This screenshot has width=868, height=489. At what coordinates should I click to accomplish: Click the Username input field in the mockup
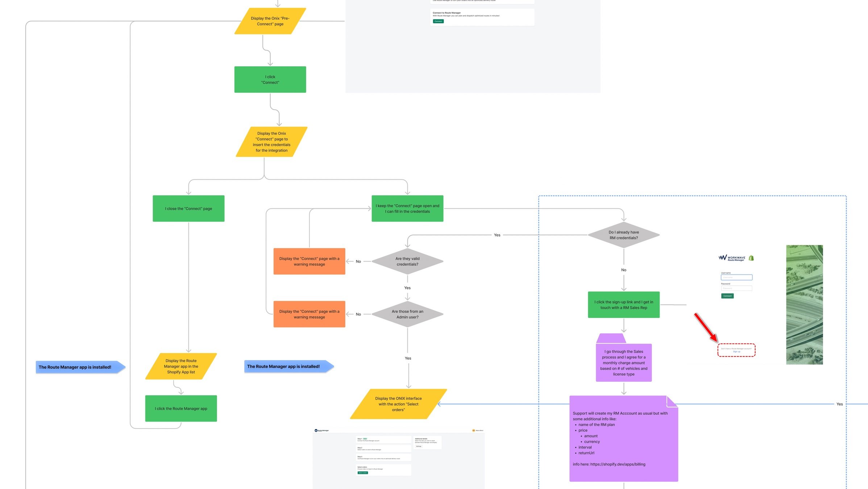coord(736,277)
